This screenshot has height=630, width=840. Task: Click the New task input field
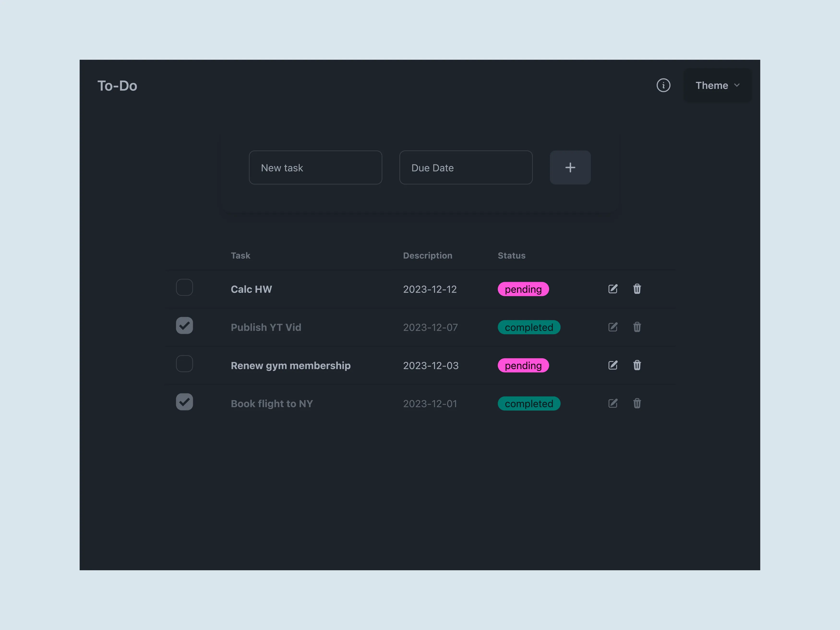tap(315, 168)
